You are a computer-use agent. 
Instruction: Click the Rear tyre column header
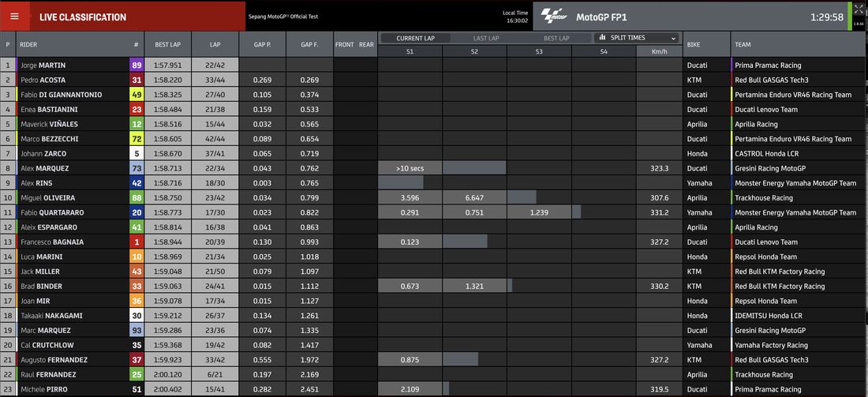pyautogui.click(x=366, y=45)
